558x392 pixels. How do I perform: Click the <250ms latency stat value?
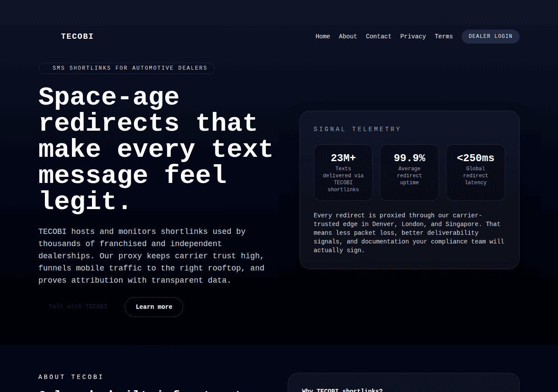tap(476, 158)
